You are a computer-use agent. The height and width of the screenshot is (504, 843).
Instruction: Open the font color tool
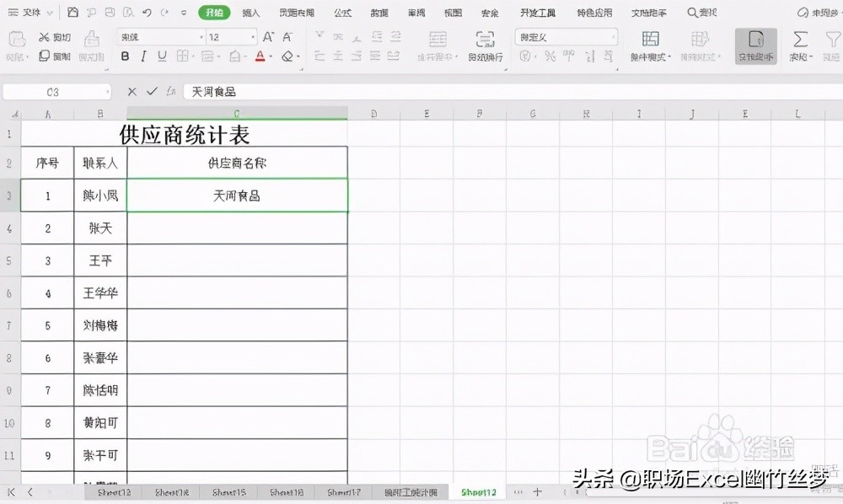point(259,56)
